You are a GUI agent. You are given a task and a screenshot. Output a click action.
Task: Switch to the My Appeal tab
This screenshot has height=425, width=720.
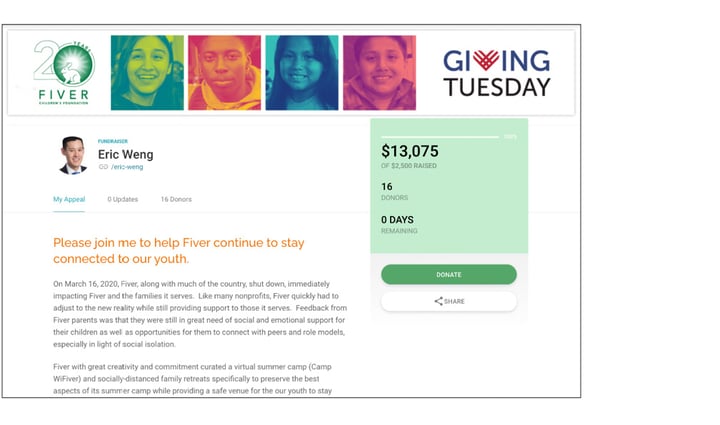pos(69,199)
